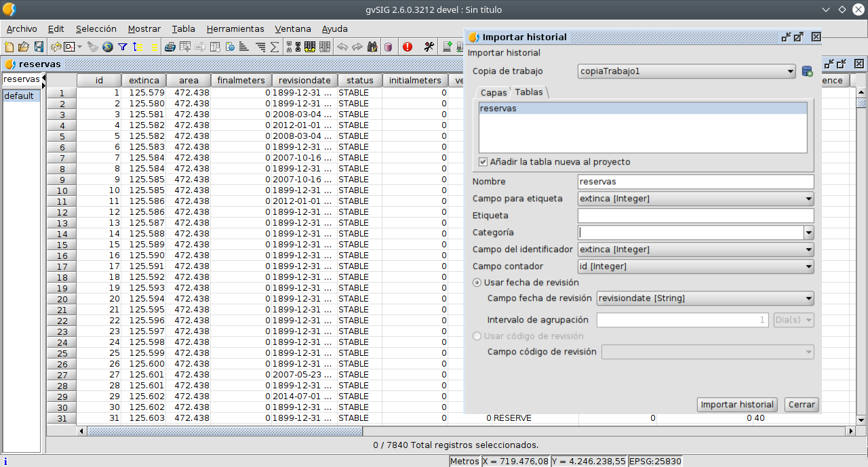This screenshot has height=467, width=868.
Task: Select row number 15 header
Action: pyautogui.click(x=62, y=245)
